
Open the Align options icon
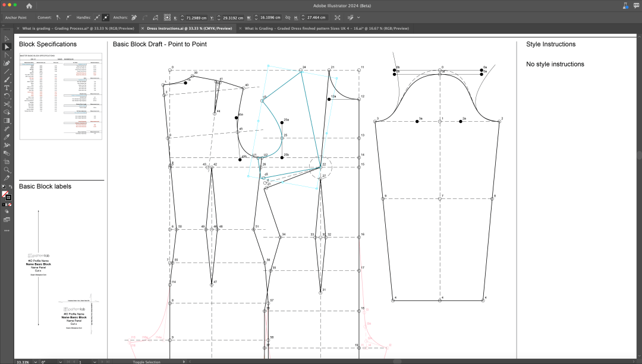click(x=351, y=18)
